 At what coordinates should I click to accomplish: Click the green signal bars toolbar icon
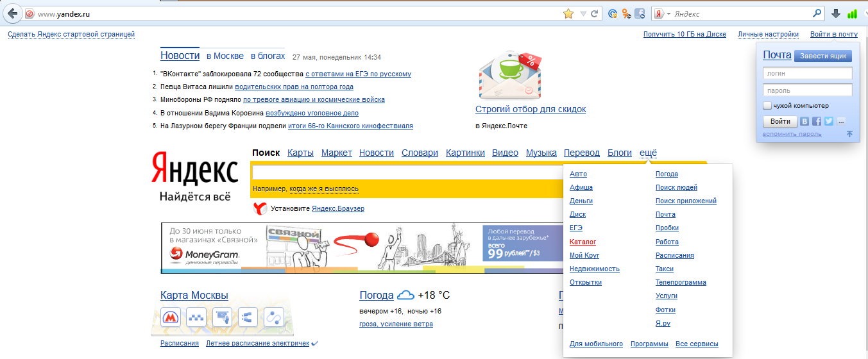pyautogui.click(x=853, y=13)
